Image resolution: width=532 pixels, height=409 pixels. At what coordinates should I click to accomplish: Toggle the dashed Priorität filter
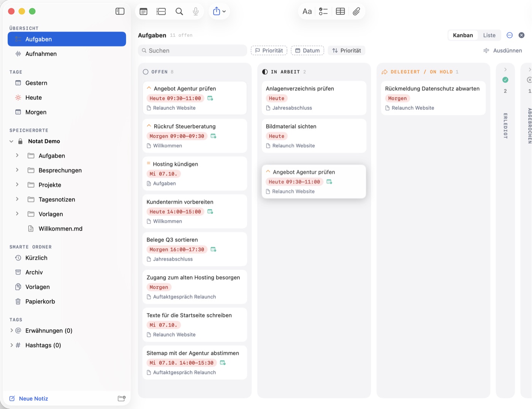click(x=269, y=51)
